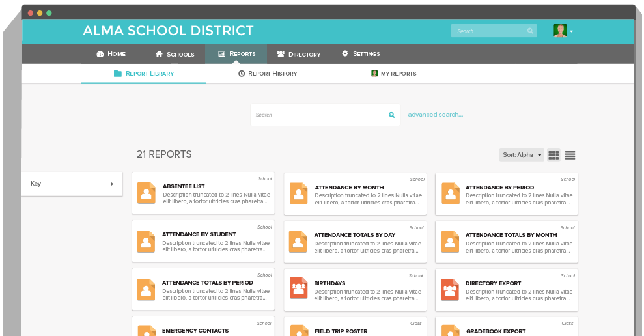
Task: Click the Directory Export report icon
Action: click(x=450, y=290)
